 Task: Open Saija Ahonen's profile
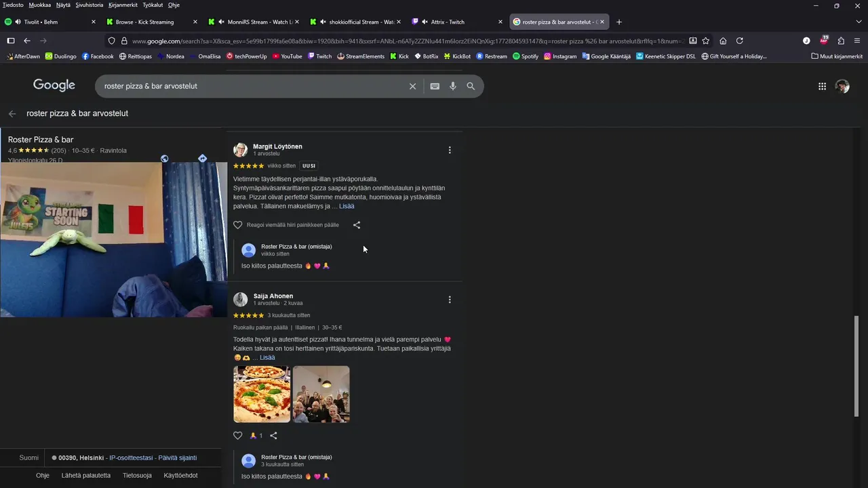[273, 296]
